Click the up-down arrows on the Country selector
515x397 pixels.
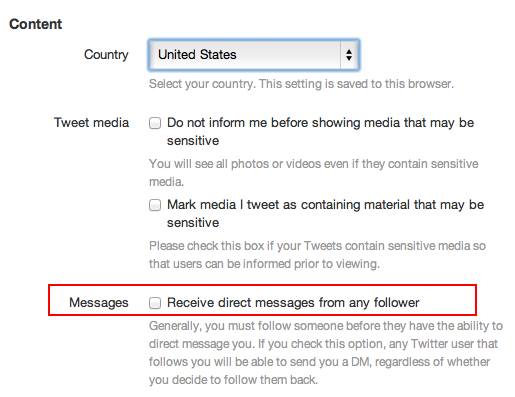(x=349, y=55)
